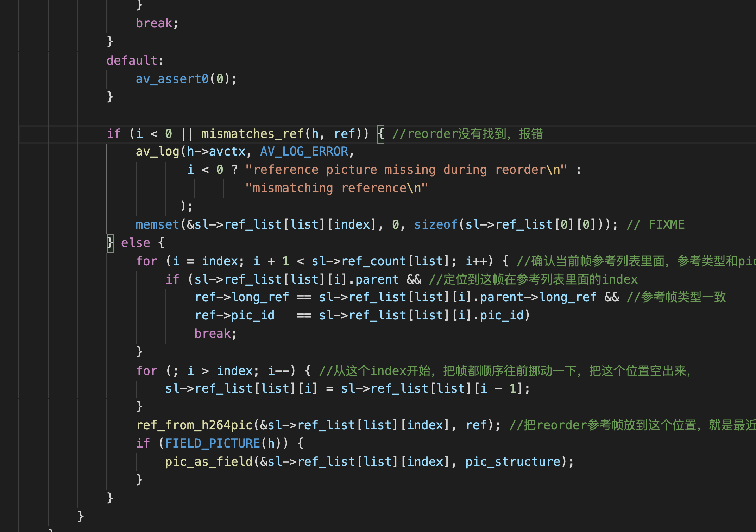The image size is (756, 532).
Task: Click h->avctx argument in av_log
Action: 216,151
